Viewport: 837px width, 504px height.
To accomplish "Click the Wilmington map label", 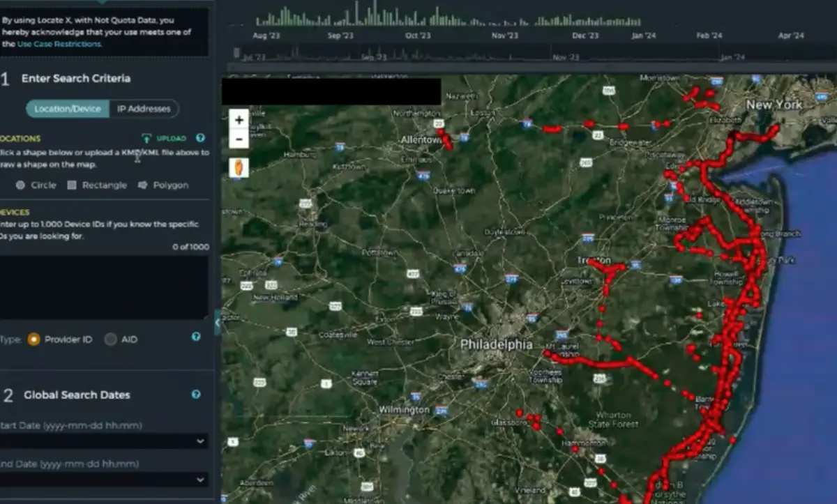I will (x=404, y=410).
